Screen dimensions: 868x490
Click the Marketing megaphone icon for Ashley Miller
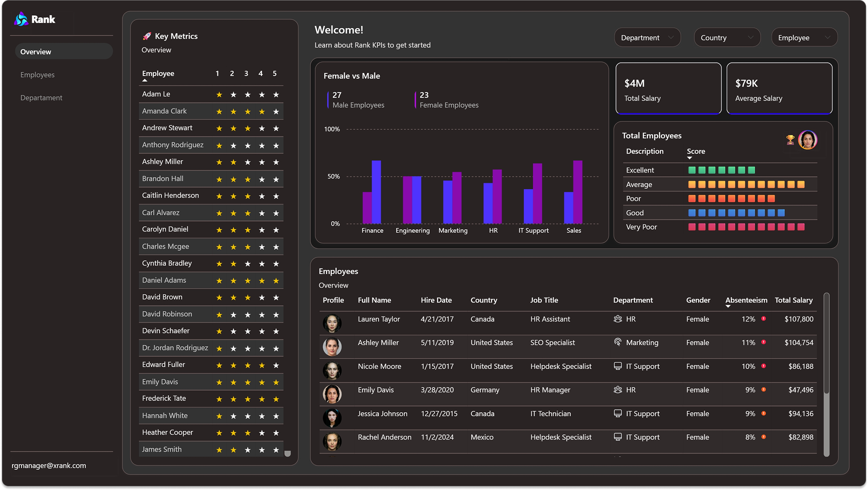pos(617,343)
